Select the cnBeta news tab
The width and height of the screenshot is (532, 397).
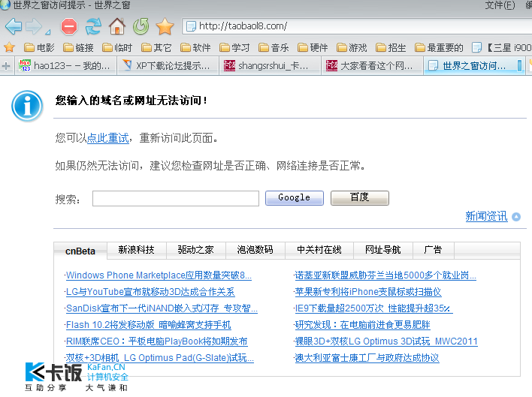pos(80,251)
